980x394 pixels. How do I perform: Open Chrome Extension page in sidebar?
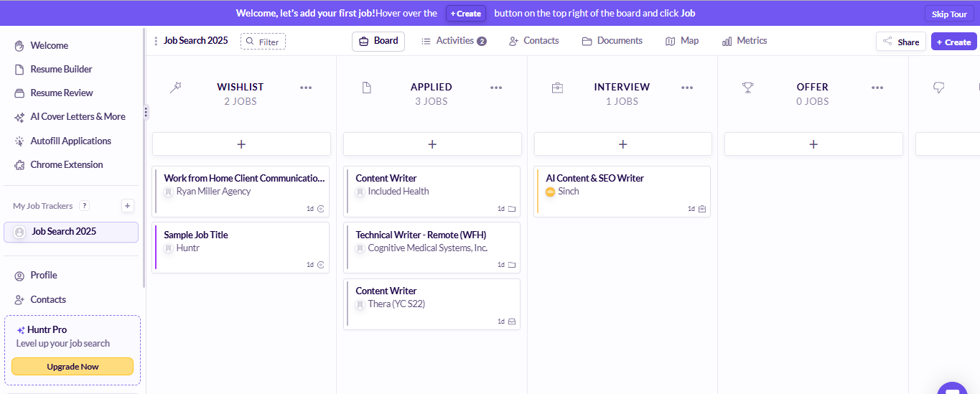click(67, 164)
